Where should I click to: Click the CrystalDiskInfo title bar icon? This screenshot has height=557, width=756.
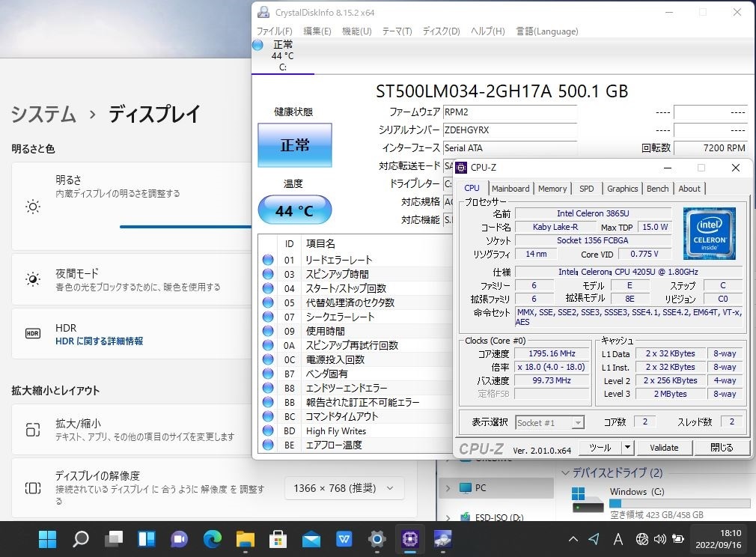pyautogui.click(x=263, y=12)
